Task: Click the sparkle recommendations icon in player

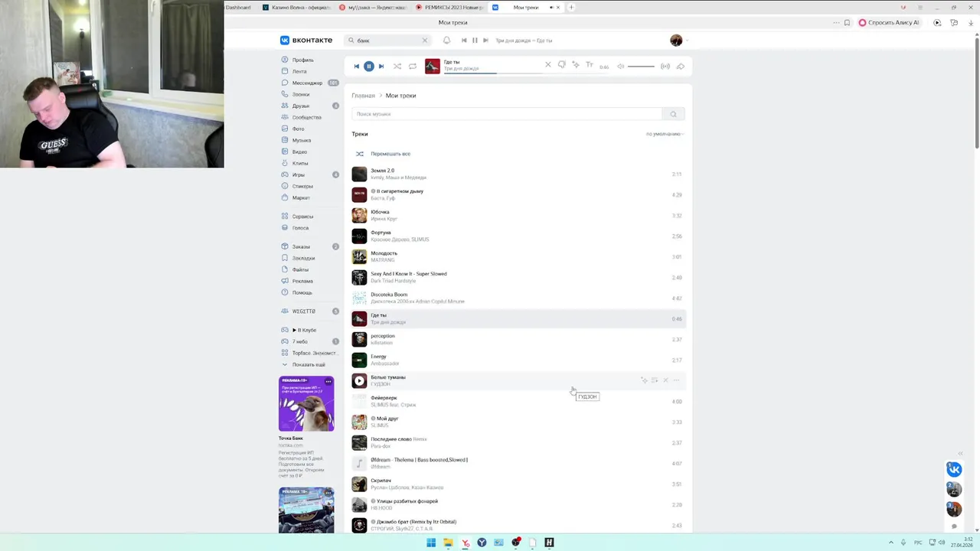Action: pos(576,65)
